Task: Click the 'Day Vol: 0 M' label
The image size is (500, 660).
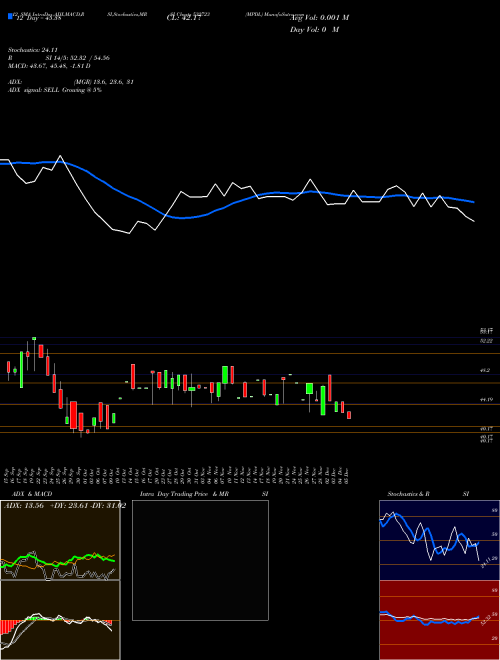Action: [314, 30]
